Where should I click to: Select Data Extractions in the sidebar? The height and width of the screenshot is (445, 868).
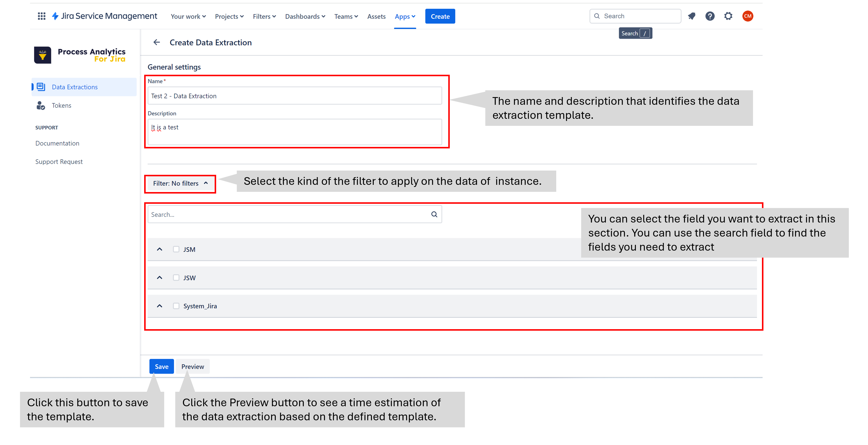coord(84,87)
